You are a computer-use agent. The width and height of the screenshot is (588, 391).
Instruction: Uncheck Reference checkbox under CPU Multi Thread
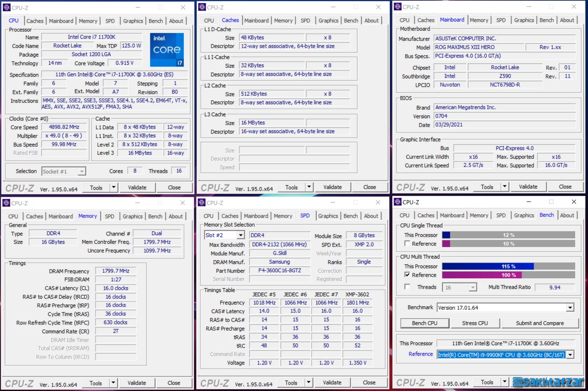pyautogui.click(x=407, y=275)
